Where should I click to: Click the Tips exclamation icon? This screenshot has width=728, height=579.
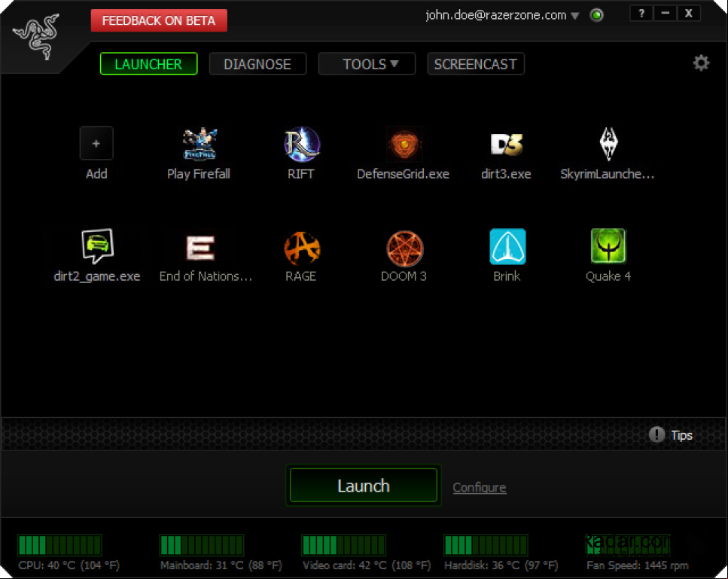pos(656,434)
